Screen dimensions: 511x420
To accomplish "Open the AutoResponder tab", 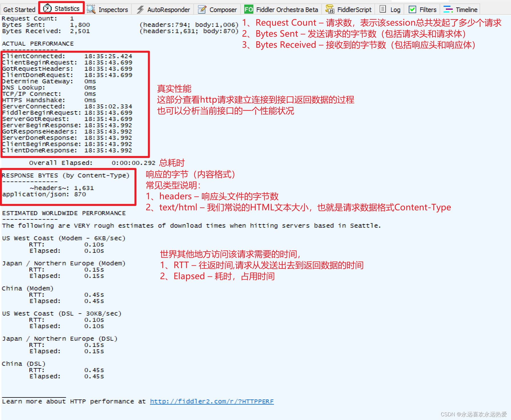I will [x=168, y=9].
